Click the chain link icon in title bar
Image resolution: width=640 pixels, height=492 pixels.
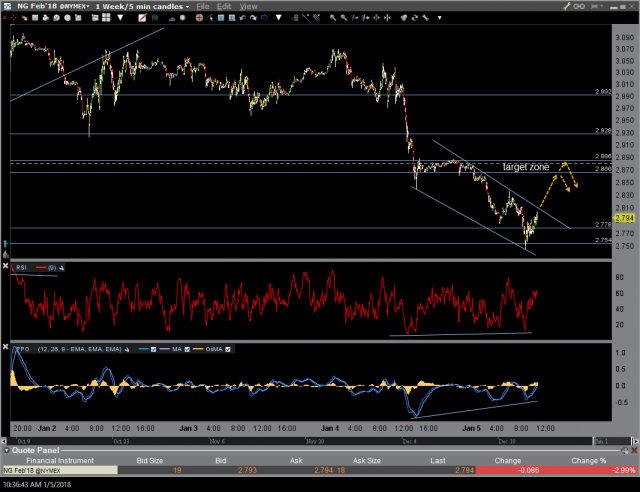tap(579, 6)
